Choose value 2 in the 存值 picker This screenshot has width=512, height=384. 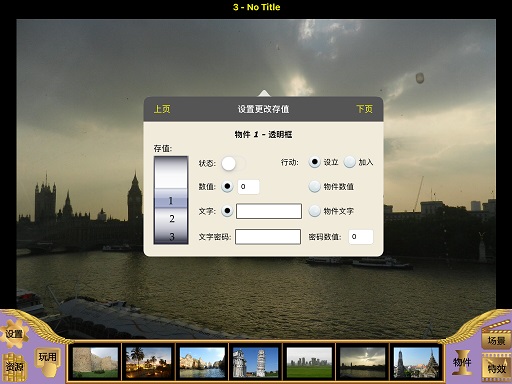click(171, 219)
